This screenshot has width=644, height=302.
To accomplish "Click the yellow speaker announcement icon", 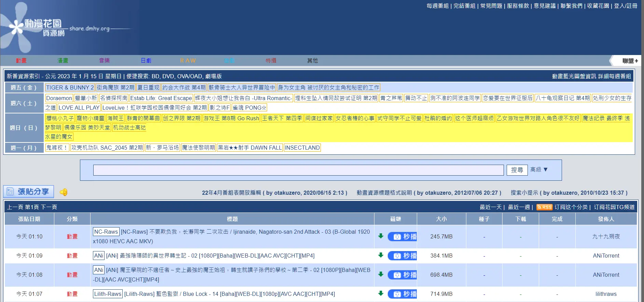I will pyautogui.click(x=64, y=192).
